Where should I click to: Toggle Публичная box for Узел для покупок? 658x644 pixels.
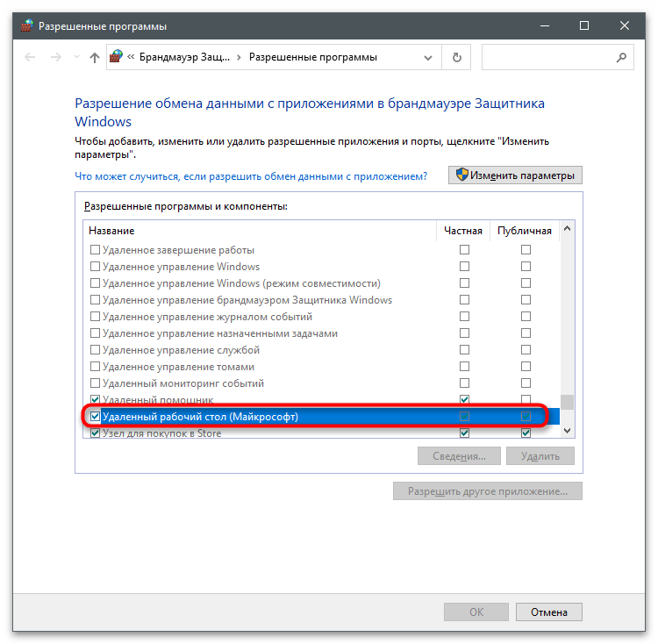coord(526,433)
